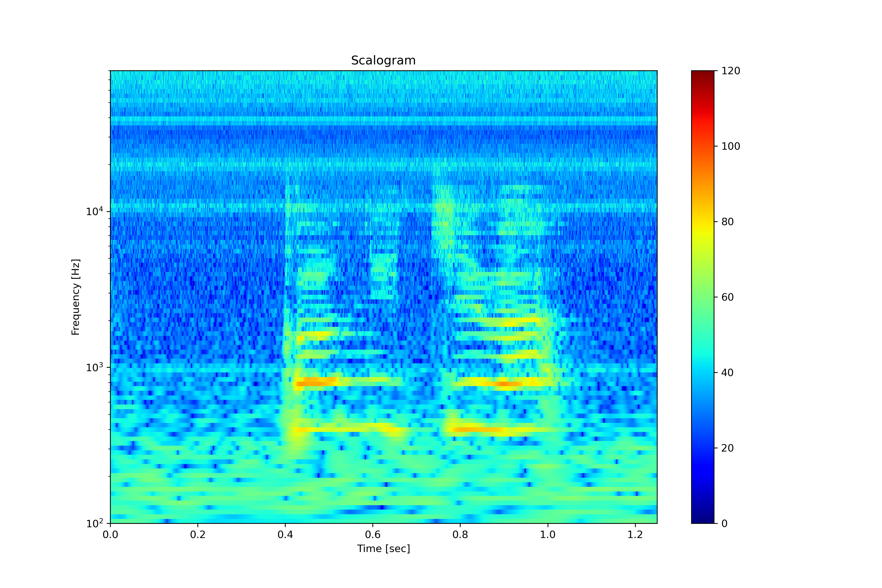Viewport: 882px width, 588px height.
Task: Click the 0.8 time tick label
Action: coord(460,534)
